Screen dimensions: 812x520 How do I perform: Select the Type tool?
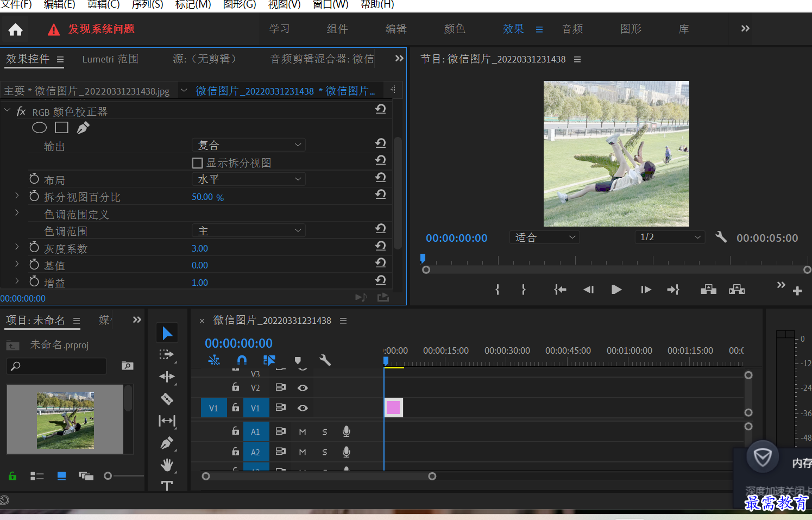click(167, 485)
